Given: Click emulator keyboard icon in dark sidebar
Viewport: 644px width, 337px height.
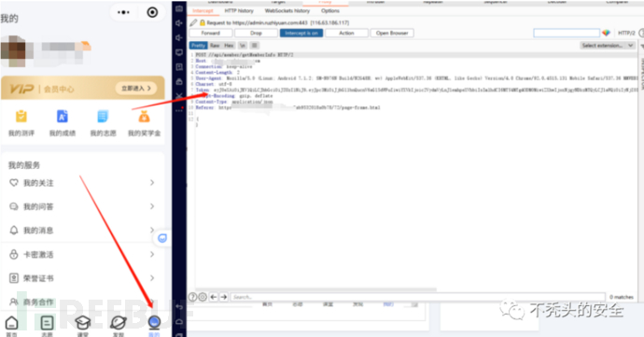Looking at the screenshot, I should click(x=179, y=8).
